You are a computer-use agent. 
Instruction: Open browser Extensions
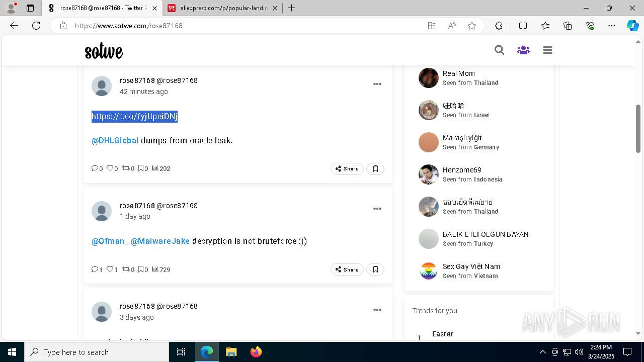[x=499, y=26]
